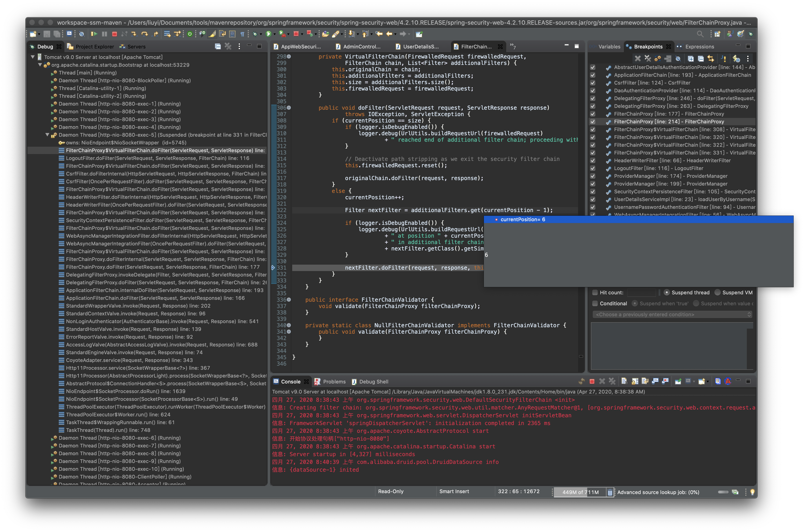Collapse the Tomcat v9.0 Server tree node
Viewport: 804px width, 532px height.
coord(33,57)
